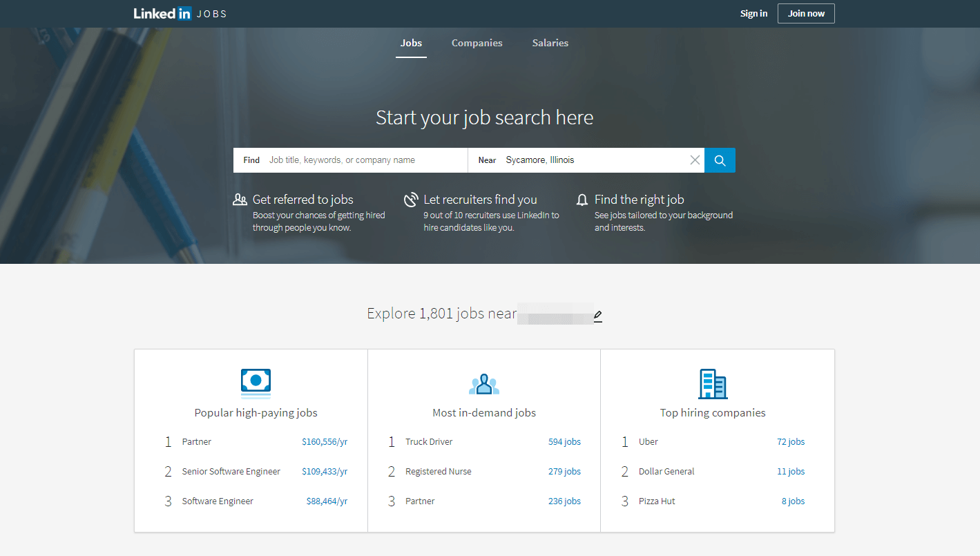The image size is (980, 556).
Task: Switch to the Companies tab
Action: [477, 43]
